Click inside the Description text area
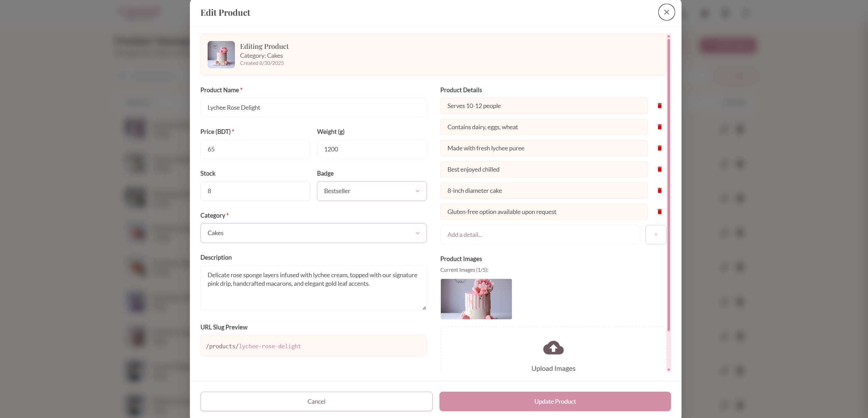 pyautogui.click(x=313, y=287)
